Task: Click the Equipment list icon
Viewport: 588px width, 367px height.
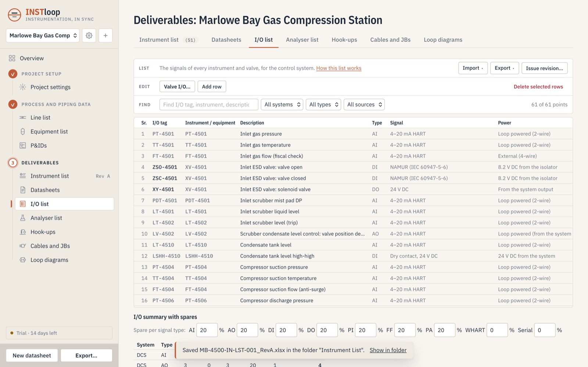Action: coord(23,132)
